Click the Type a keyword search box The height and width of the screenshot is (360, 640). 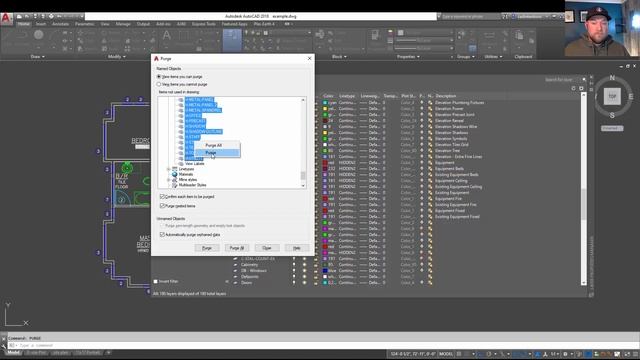470,17
